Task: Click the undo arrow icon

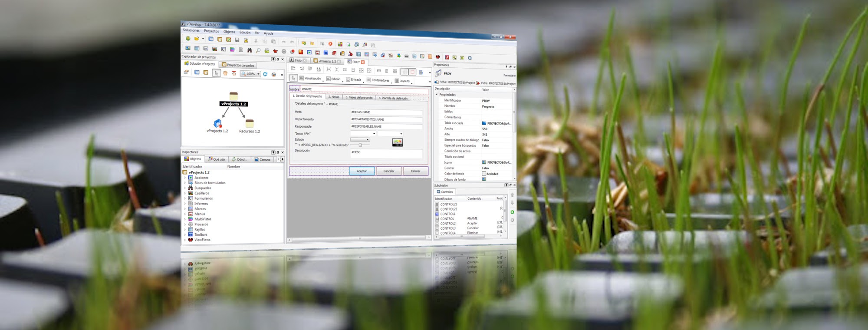Action: (283, 42)
